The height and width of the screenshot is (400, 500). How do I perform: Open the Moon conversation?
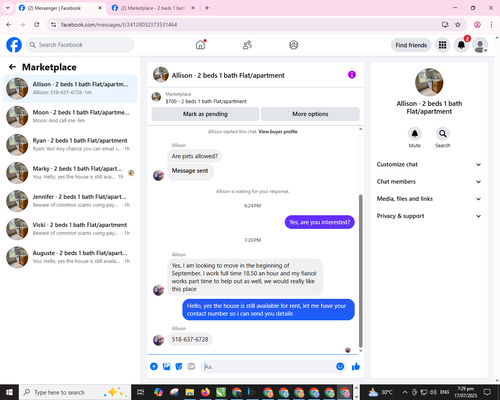70,117
